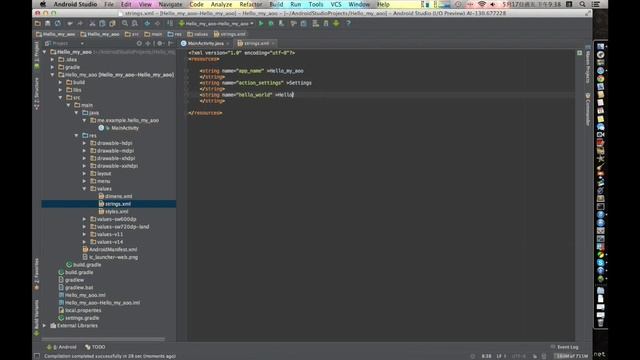Click the Chrome icon in the Dock

(600, 78)
